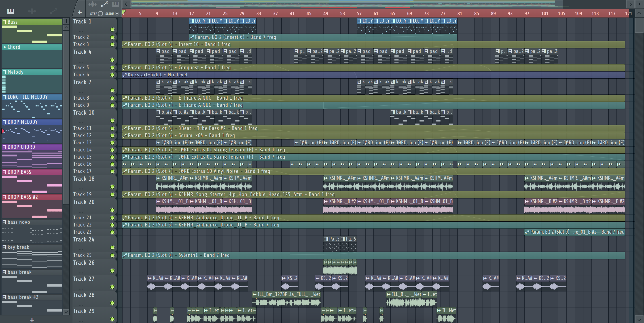Select audio clip focus waveform icon
Viewport: 644px width, 323px height.
click(x=93, y=4)
